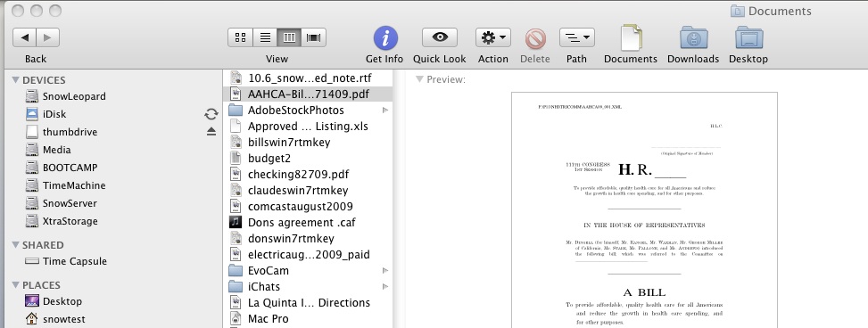Select Dons agreement .caf audio file
Image resolution: width=868 pixels, height=328 pixels.
309,222
